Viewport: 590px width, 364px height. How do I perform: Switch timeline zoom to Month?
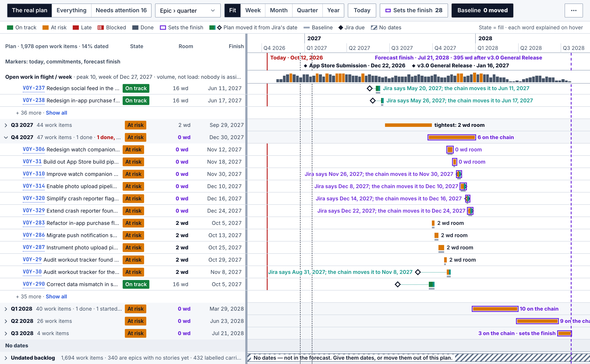click(x=279, y=10)
